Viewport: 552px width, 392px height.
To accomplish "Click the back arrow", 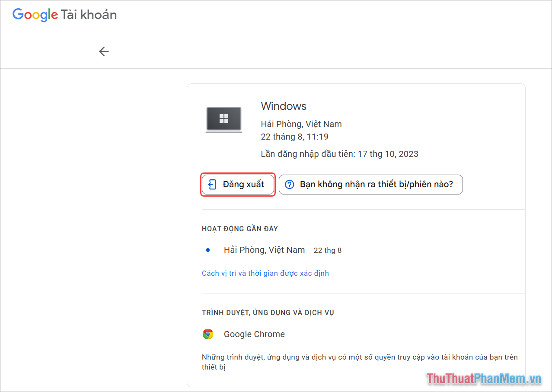I will tap(104, 51).
